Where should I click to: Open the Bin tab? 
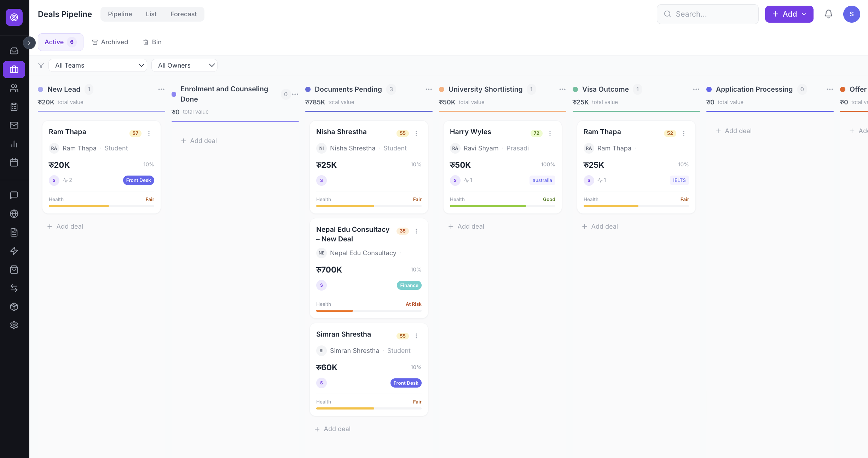152,42
